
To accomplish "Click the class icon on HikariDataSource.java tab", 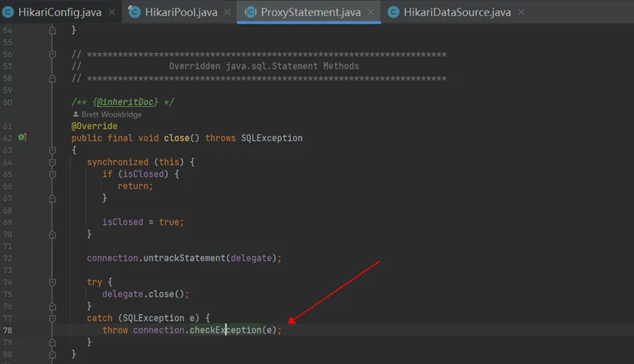I will coord(394,12).
